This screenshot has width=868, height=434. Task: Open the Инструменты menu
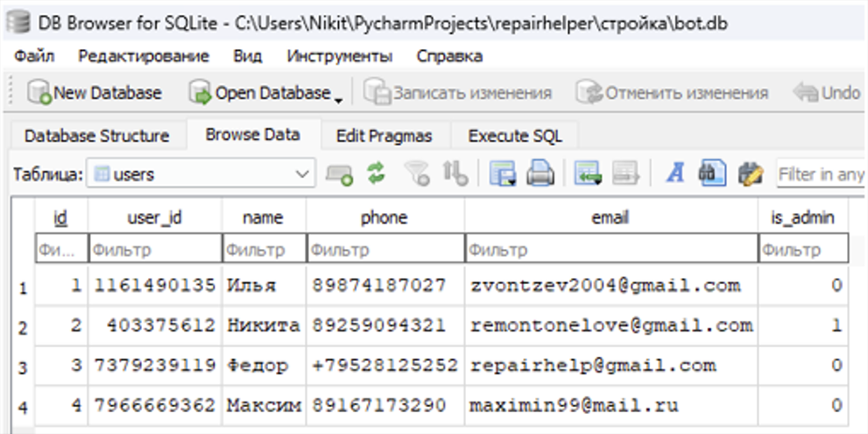coord(339,56)
